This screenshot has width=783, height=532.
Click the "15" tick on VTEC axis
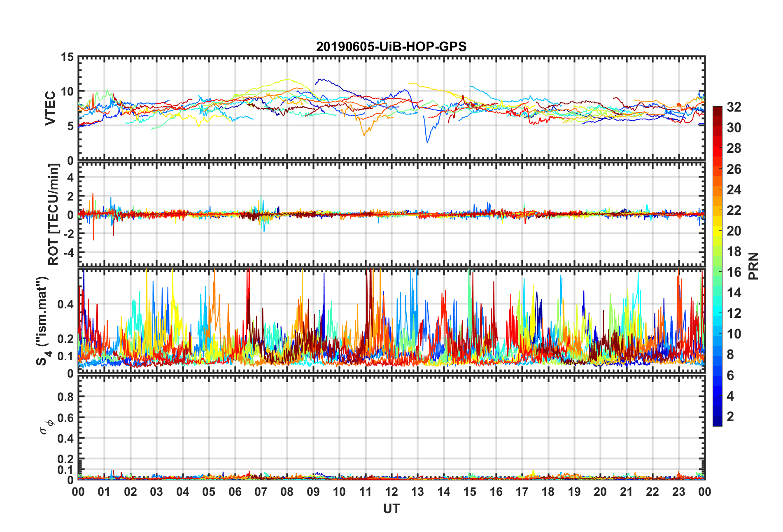(68, 57)
